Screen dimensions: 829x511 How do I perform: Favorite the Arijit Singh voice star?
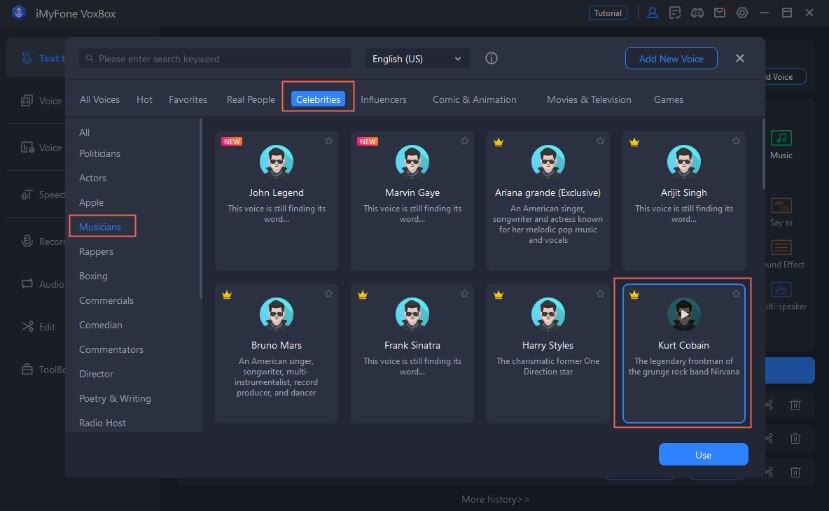point(736,141)
